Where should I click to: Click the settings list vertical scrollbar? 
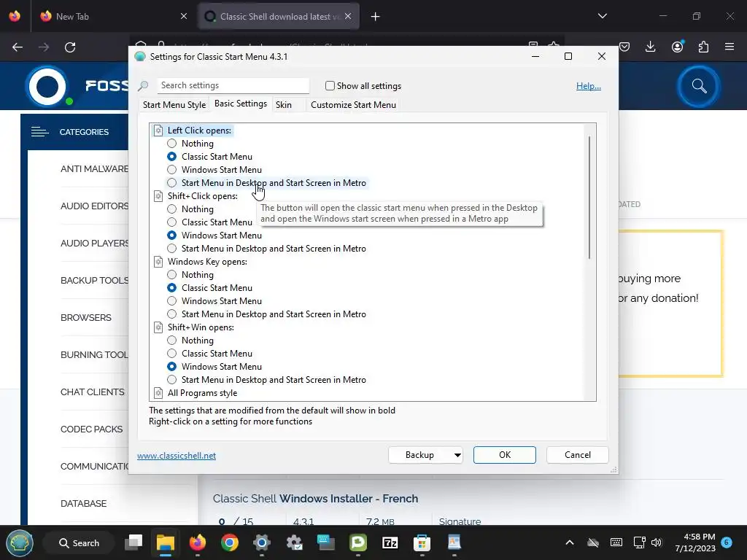tap(589, 197)
